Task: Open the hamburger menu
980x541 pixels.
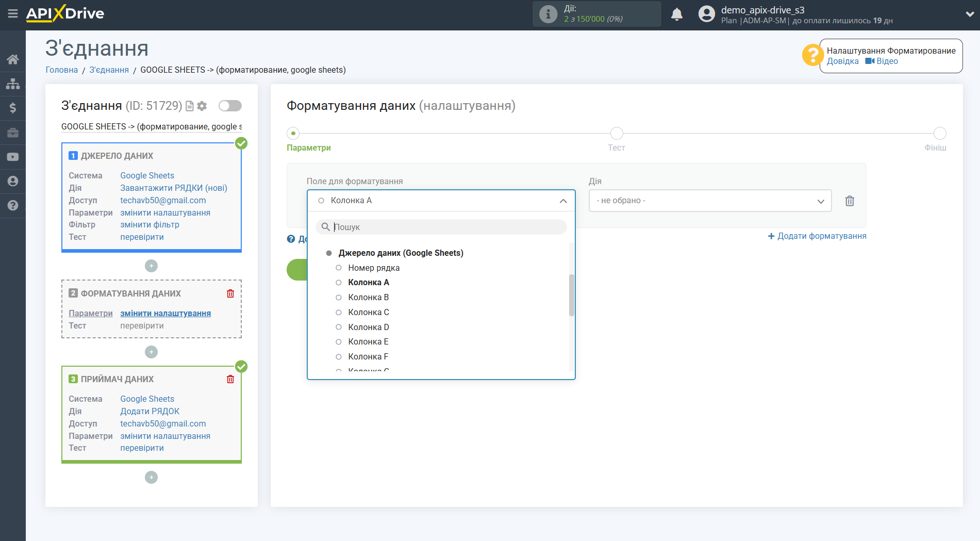Action: [13, 14]
